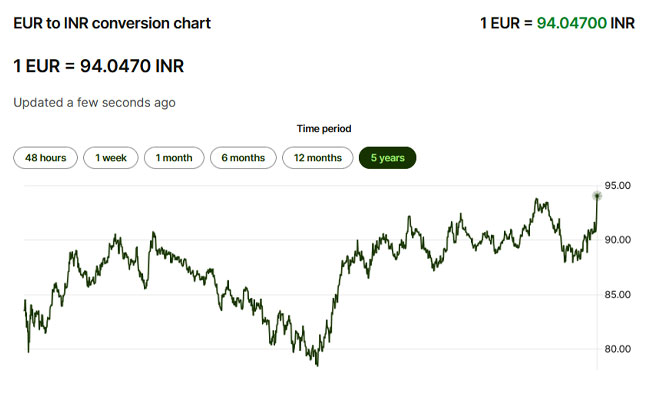Click the leftmost start of the chart line
The width and height of the screenshot is (650, 400).
[x=25, y=301]
